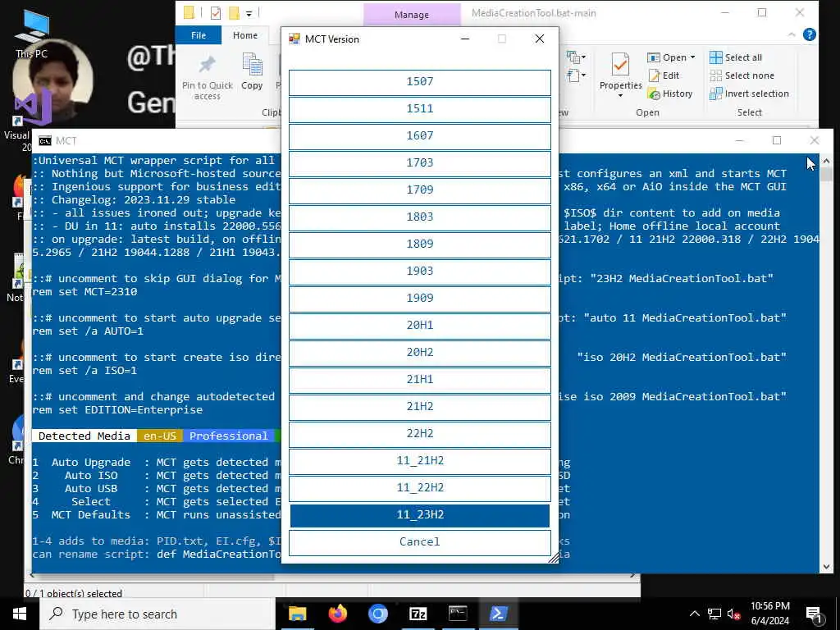Screen dimensions: 840x630
Task: Click the quick access new folder icon
Action: tap(234, 13)
